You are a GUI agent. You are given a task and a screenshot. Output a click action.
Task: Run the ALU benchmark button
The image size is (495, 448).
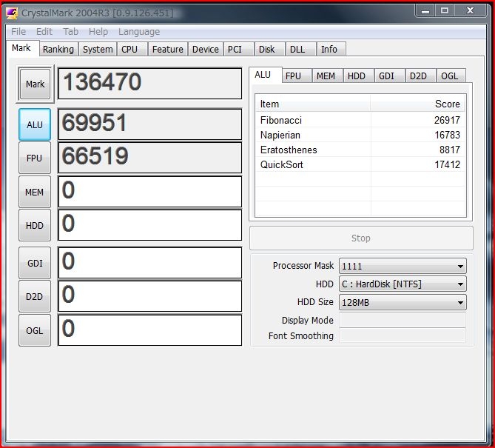[x=35, y=124]
